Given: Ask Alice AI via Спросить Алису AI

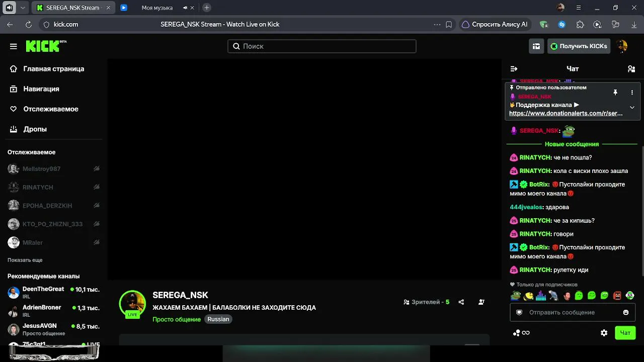Looking at the screenshot, I should [495, 24].
